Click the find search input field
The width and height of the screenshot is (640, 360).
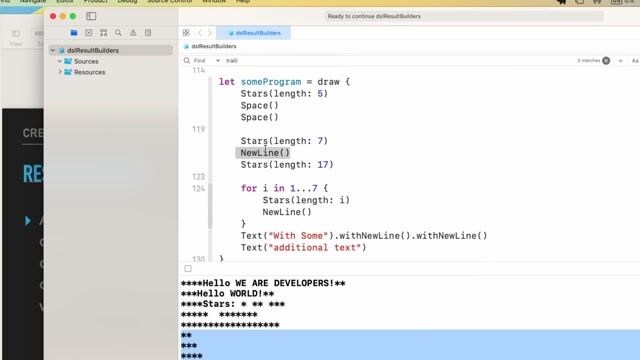[400, 60]
